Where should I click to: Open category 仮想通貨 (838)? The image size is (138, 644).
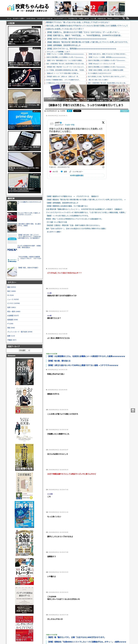tap(13, 320)
